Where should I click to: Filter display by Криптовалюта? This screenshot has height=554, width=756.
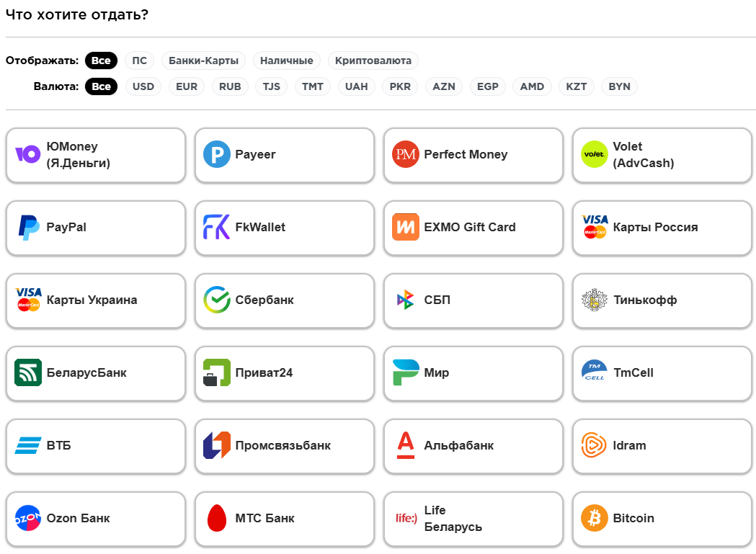click(373, 61)
